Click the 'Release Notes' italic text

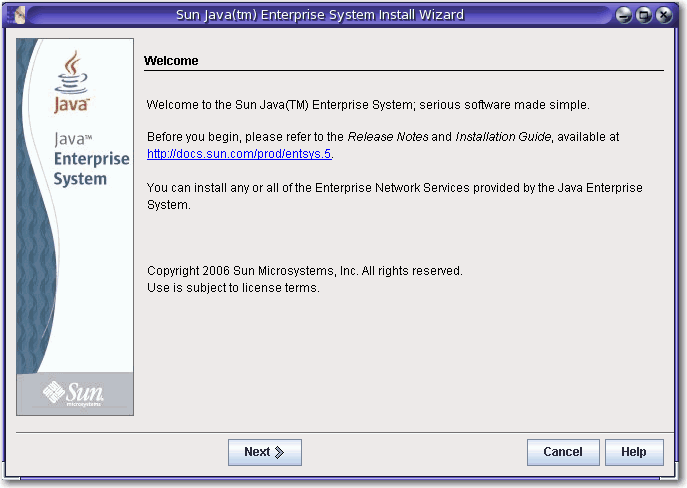(388, 137)
